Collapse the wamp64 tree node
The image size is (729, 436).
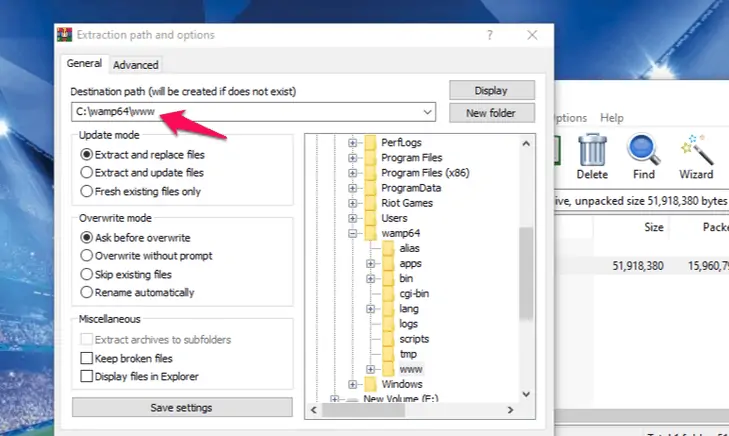[352, 233]
